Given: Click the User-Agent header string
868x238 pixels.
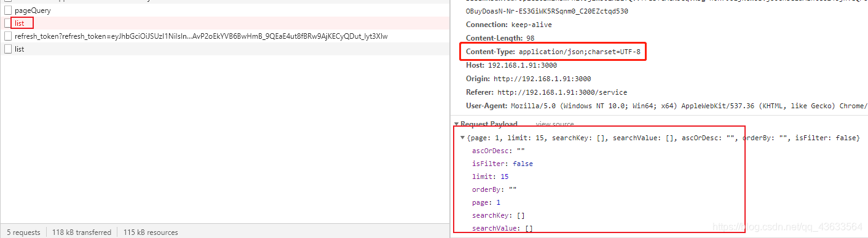Looking at the screenshot, I should [x=687, y=106].
